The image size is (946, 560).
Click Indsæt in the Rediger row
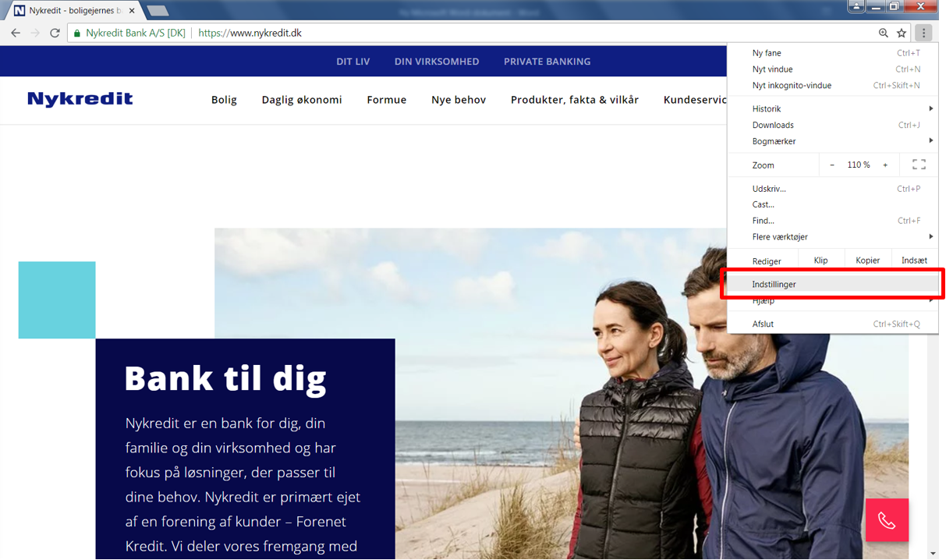point(914,261)
